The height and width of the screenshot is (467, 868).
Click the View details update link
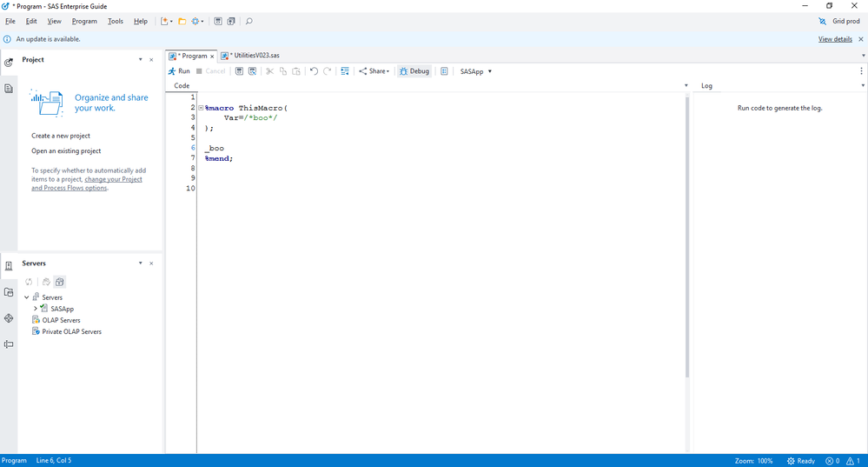point(835,39)
